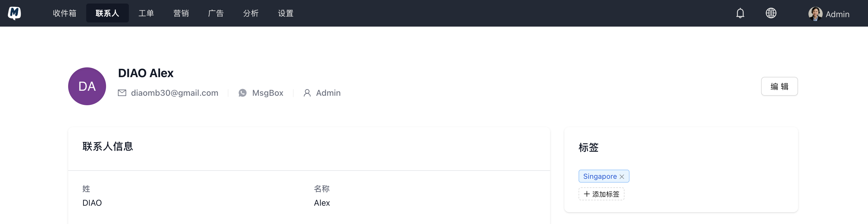Remove the Singapore tag
The height and width of the screenshot is (224, 868).
(x=622, y=177)
